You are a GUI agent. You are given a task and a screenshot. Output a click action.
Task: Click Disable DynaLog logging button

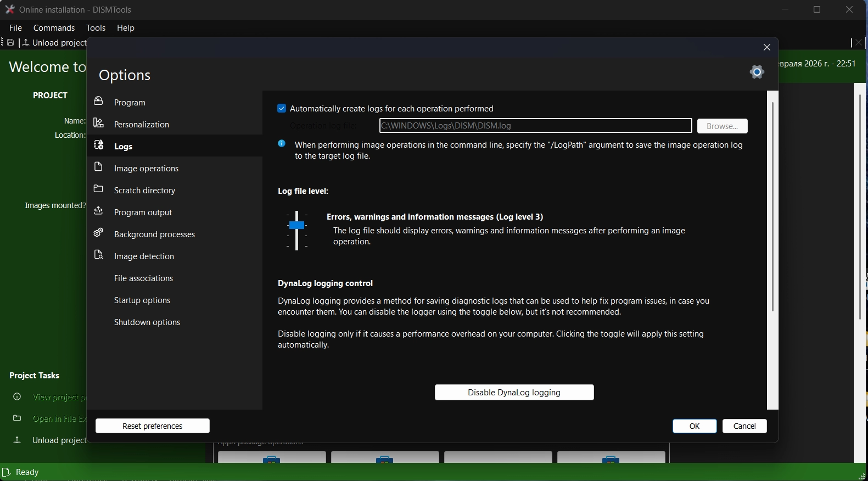pyautogui.click(x=514, y=392)
